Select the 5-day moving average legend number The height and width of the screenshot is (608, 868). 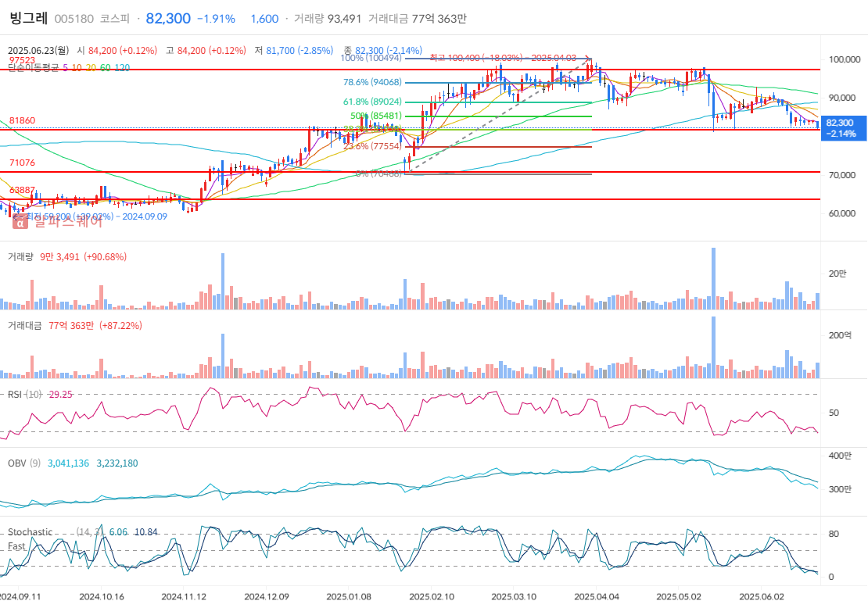click(66, 67)
